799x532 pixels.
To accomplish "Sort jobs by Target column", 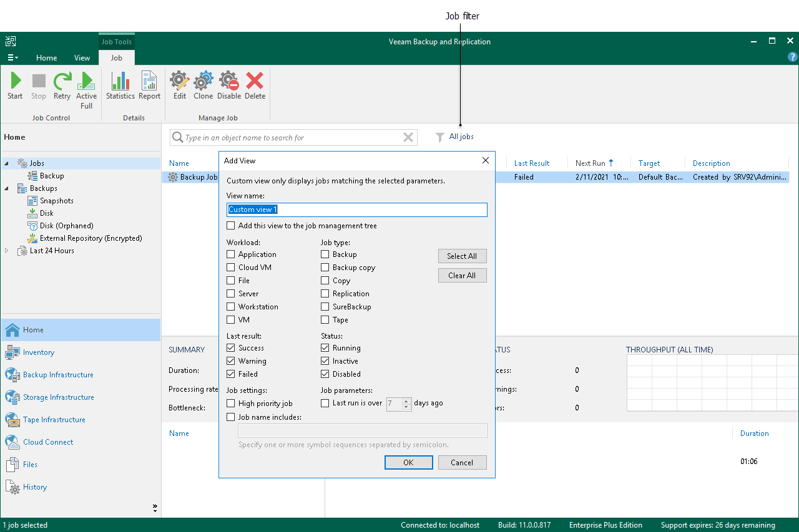I will [x=649, y=163].
